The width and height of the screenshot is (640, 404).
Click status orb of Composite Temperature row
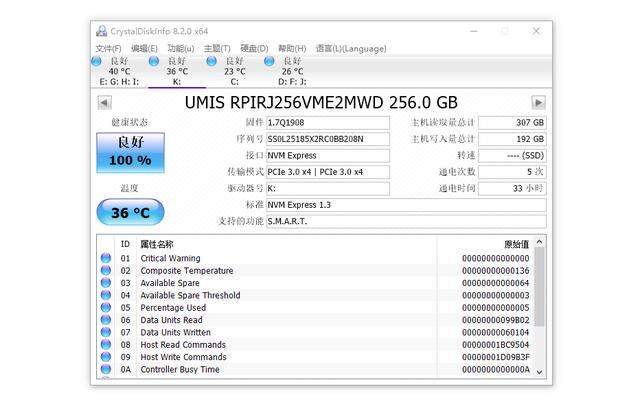106,270
